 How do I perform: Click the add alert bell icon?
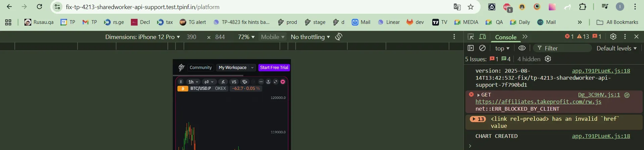245,82
